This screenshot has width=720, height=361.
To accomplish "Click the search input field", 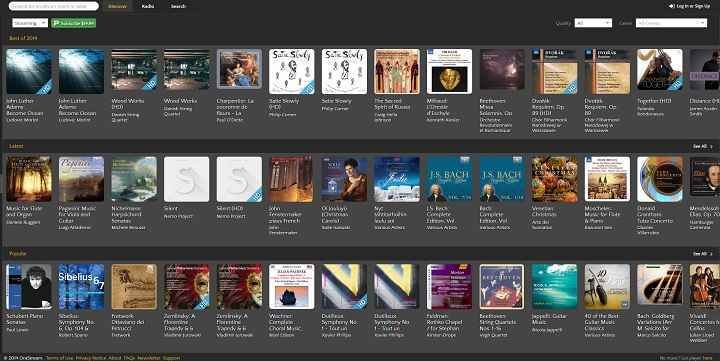I will (x=54, y=6).
